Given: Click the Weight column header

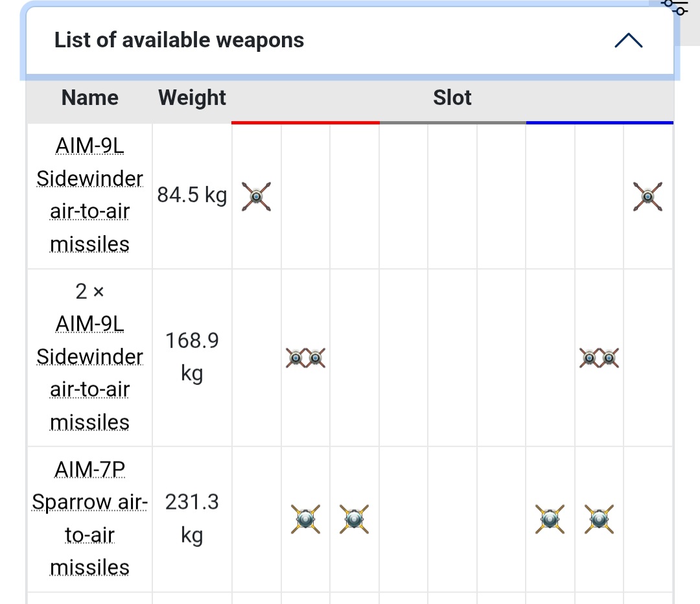Looking at the screenshot, I should 192,97.
